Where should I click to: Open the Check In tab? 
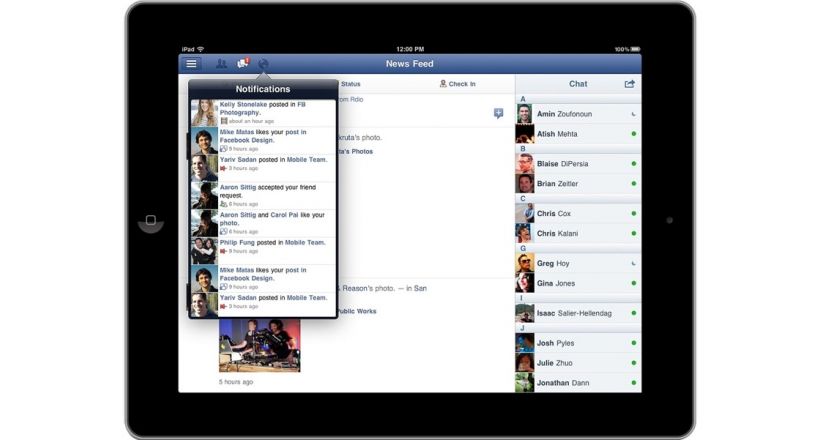pyautogui.click(x=458, y=84)
